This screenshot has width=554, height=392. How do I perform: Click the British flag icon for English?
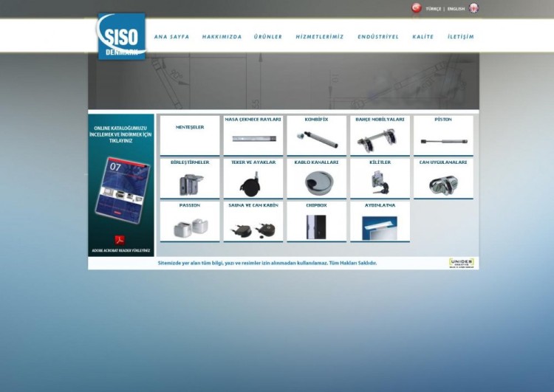(x=474, y=8)
